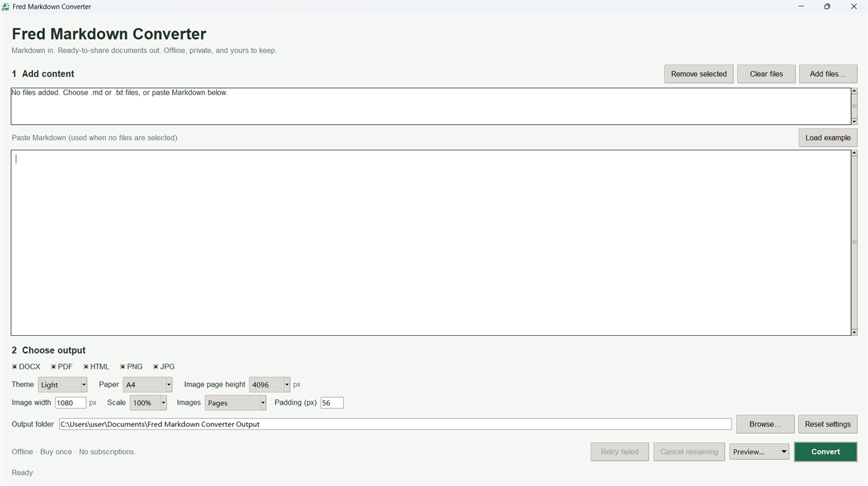Open the Theme dropdown set to Light
This screenshot has height=486, width=868.
[63, 385]
